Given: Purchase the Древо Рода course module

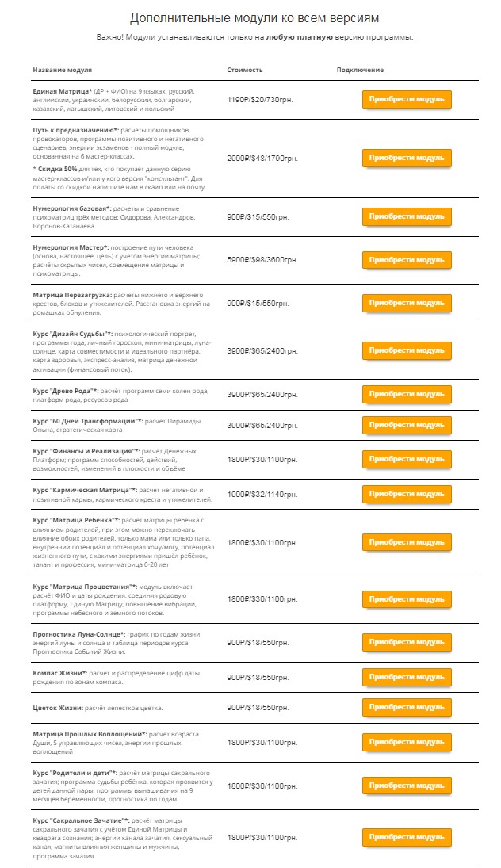Looking at the screenshot, I should [x=407, y=394].
